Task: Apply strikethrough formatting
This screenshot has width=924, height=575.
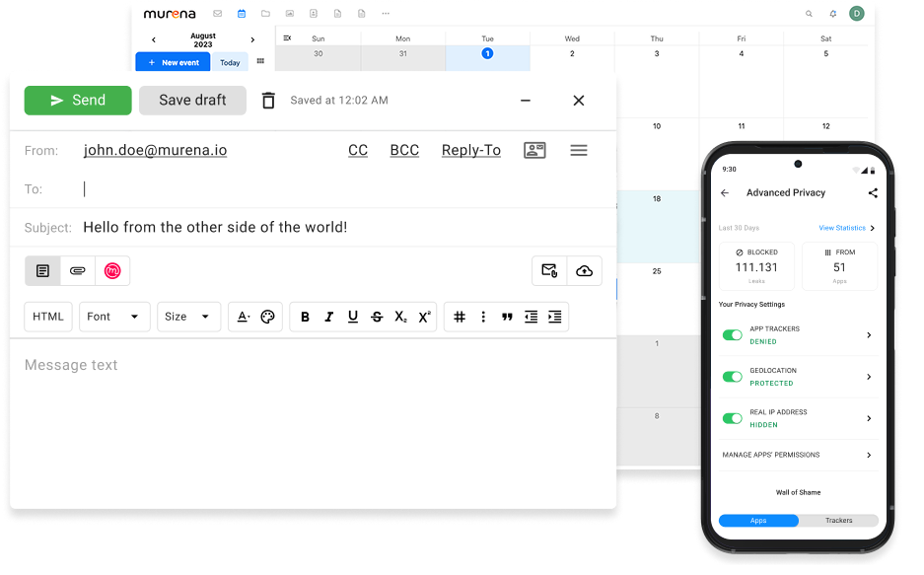Action: pos(377,317)
